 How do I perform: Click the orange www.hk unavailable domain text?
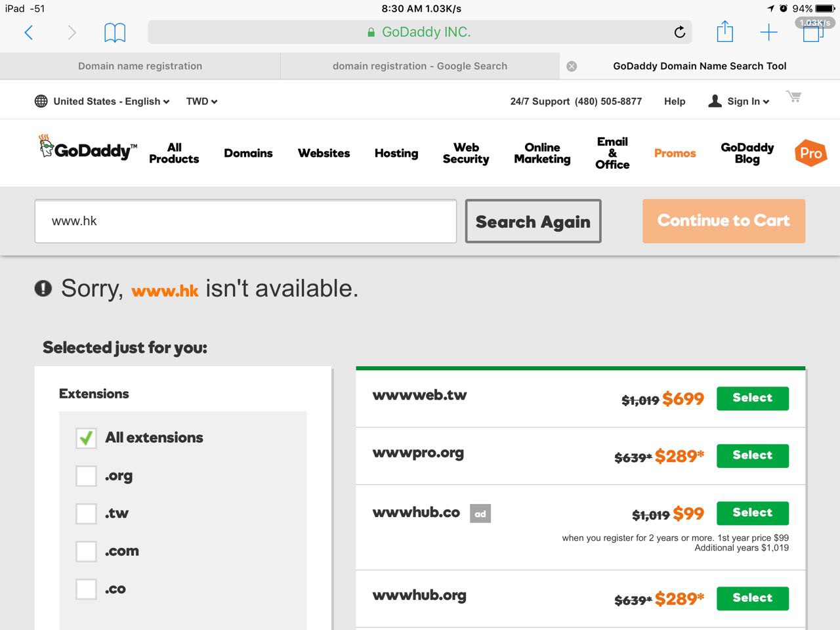[x=165, y=291]
